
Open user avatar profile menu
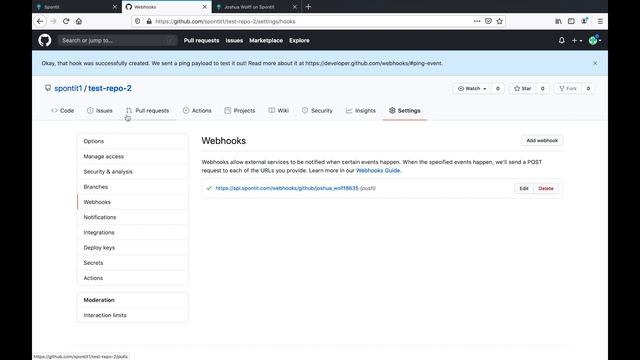(595, 40)
